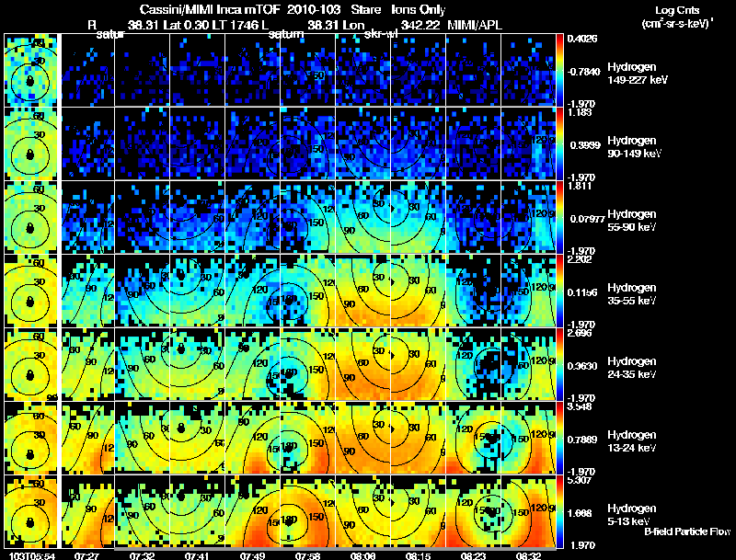Image resolution: width=736 pixels, height=560 pixels.
Task: Click the (cm²-sr-s-keV) units label
Action: (677, 24)
